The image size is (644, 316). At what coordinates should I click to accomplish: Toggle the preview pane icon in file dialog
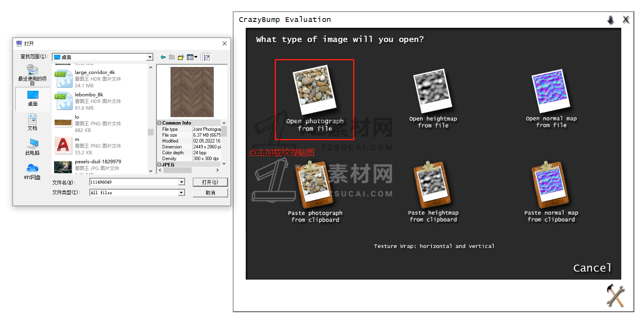click(207, 57)
